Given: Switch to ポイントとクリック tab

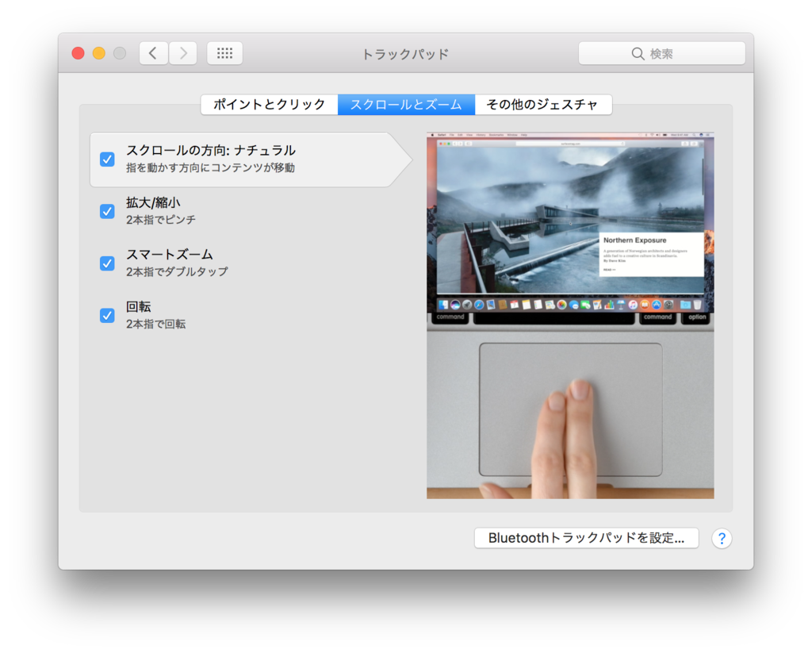Looking at the screenshot, I should tap(270, 104).
